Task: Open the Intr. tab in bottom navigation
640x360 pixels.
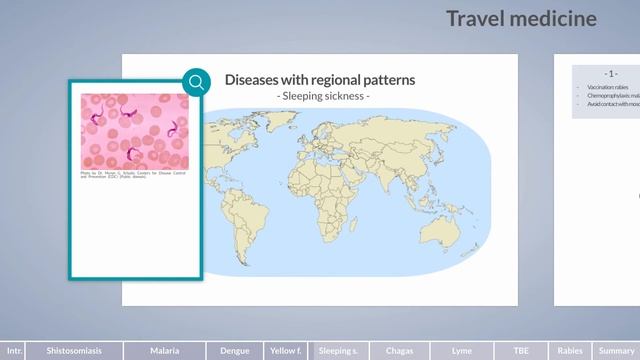Action: (x=13, y=351)
